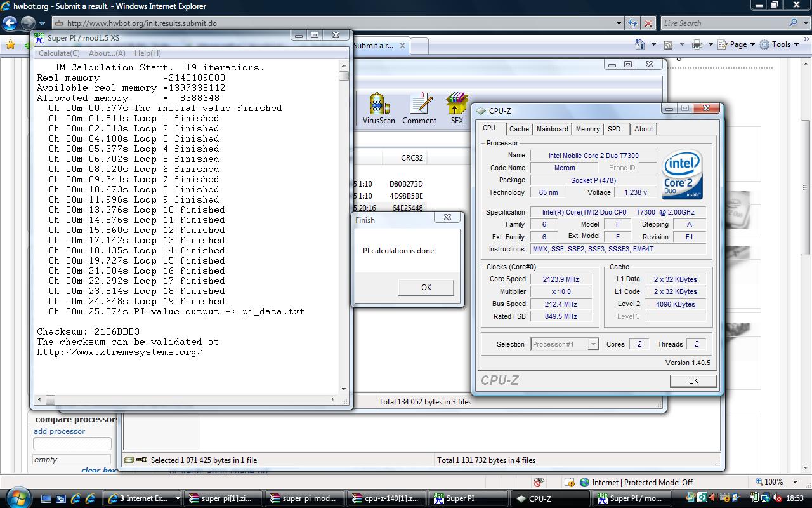Click the IE address bar URL
This screenshot has width=812, height=508.
tap(142, 23)
